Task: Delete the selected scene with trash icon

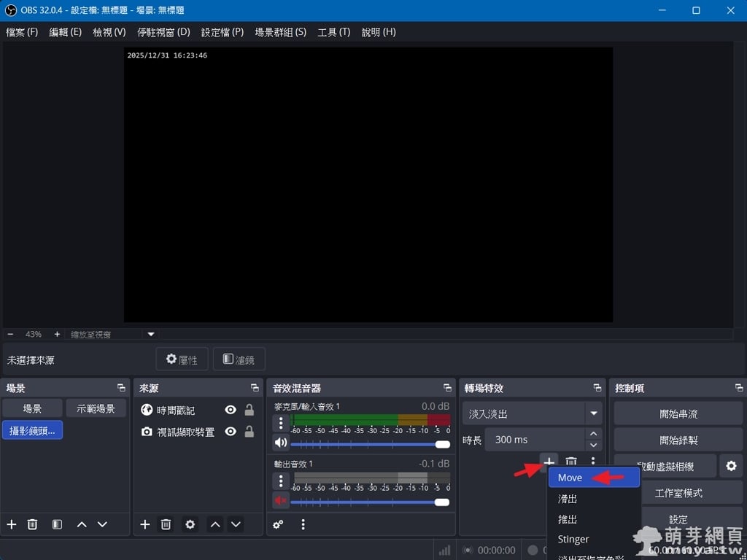Action: point(32,524)
